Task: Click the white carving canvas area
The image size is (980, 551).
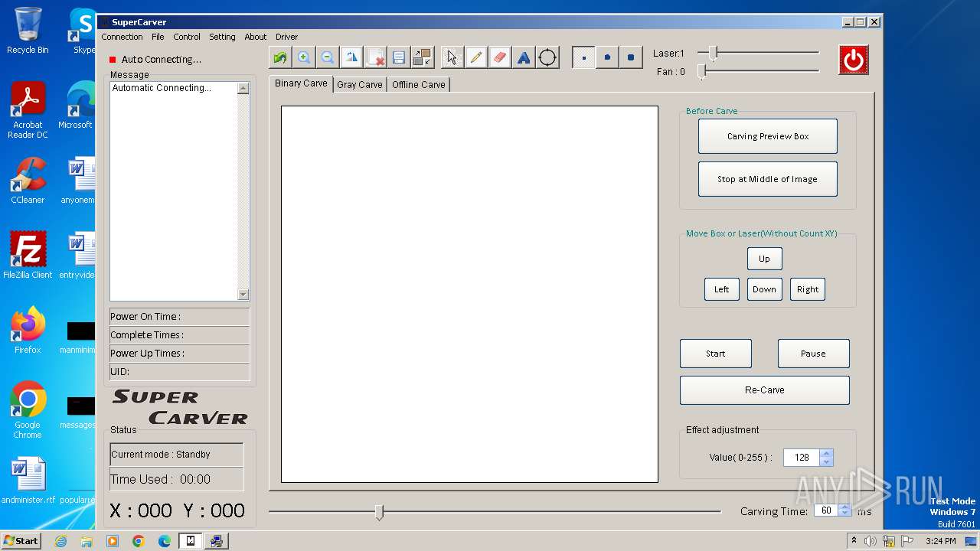Action: point(469,295)
